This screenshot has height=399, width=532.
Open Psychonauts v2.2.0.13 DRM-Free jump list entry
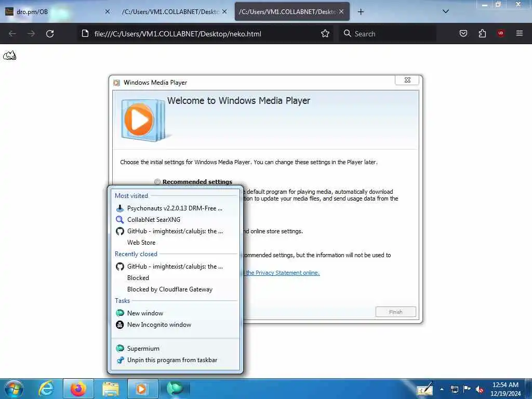(x=176, y=208)
